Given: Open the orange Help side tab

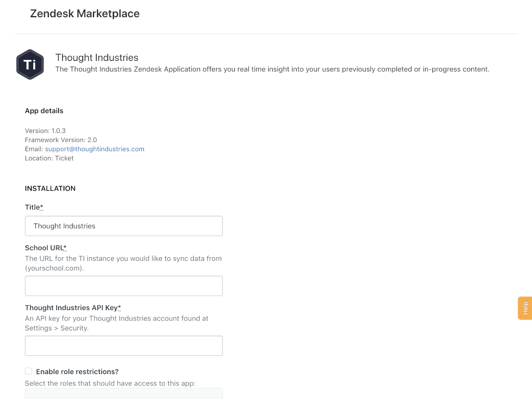Looking at the screenshot, I should point(525,308).
